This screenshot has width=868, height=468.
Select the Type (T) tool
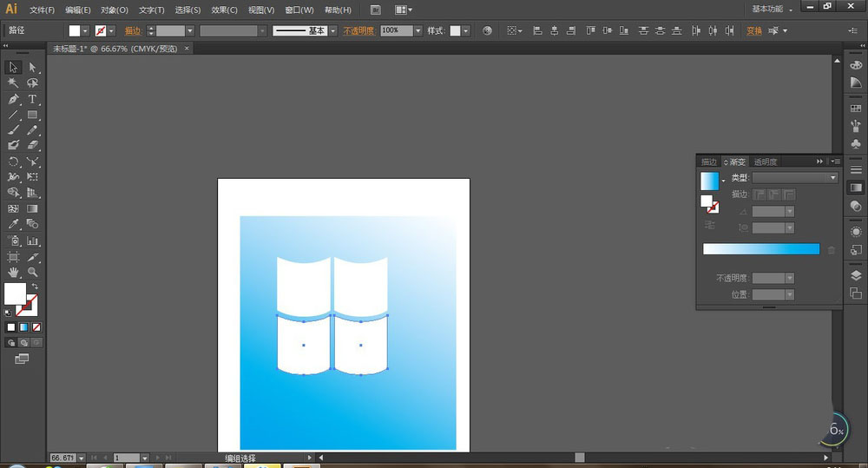(32, 99)
